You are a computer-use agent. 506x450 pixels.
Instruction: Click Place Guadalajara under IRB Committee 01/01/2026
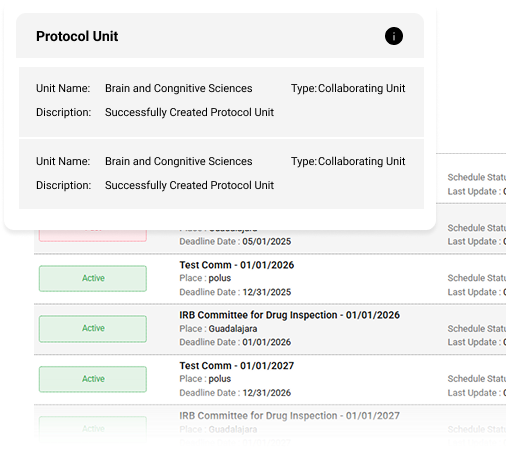tap(218, 329)
